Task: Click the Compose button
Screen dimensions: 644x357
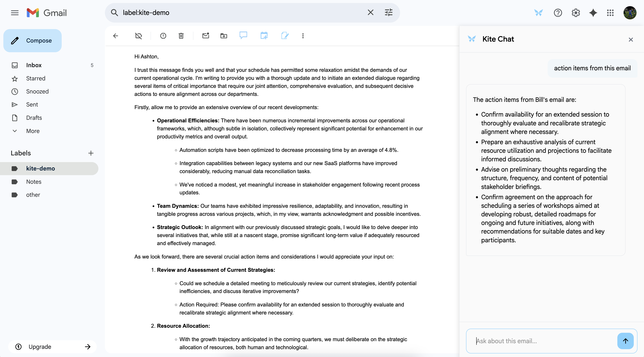Action: point(32,40)
